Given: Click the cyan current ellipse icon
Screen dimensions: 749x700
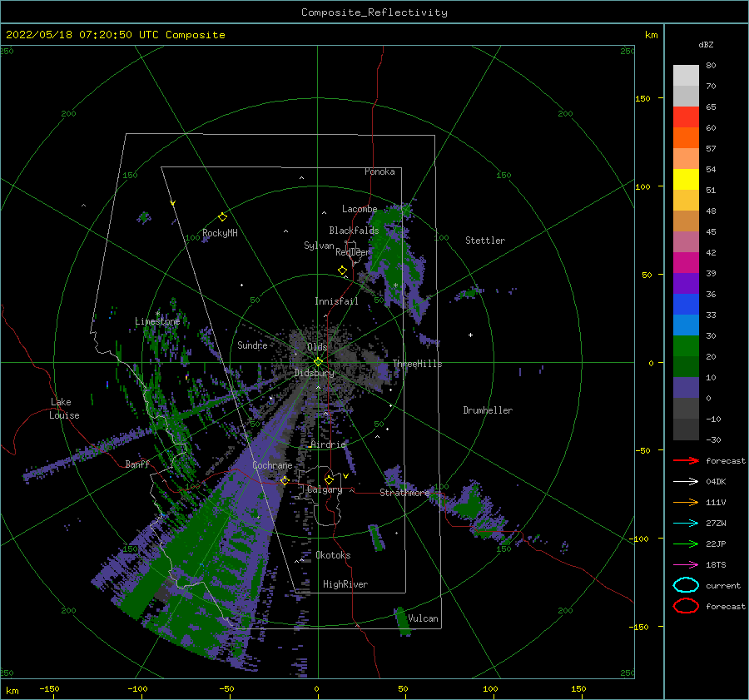Looking at the screenshot, I should [x=686, y=585].
